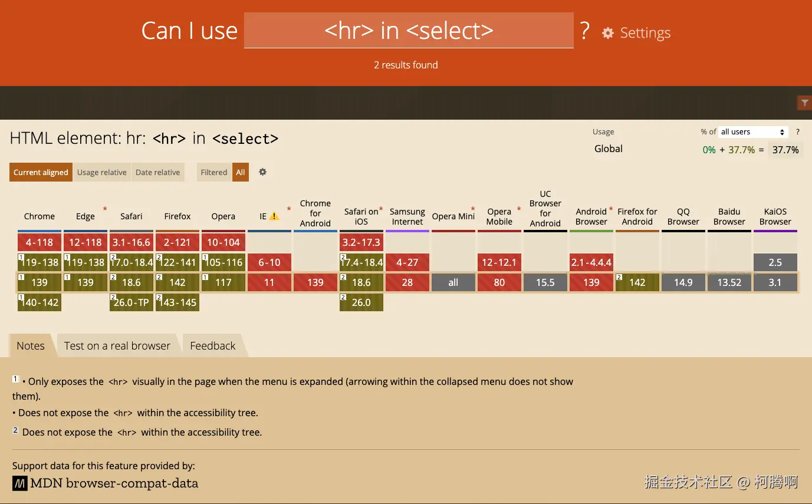This screenshot has width=812, height=504.
Task: Switch to Date relative view
Action: [x=157, y=172]
